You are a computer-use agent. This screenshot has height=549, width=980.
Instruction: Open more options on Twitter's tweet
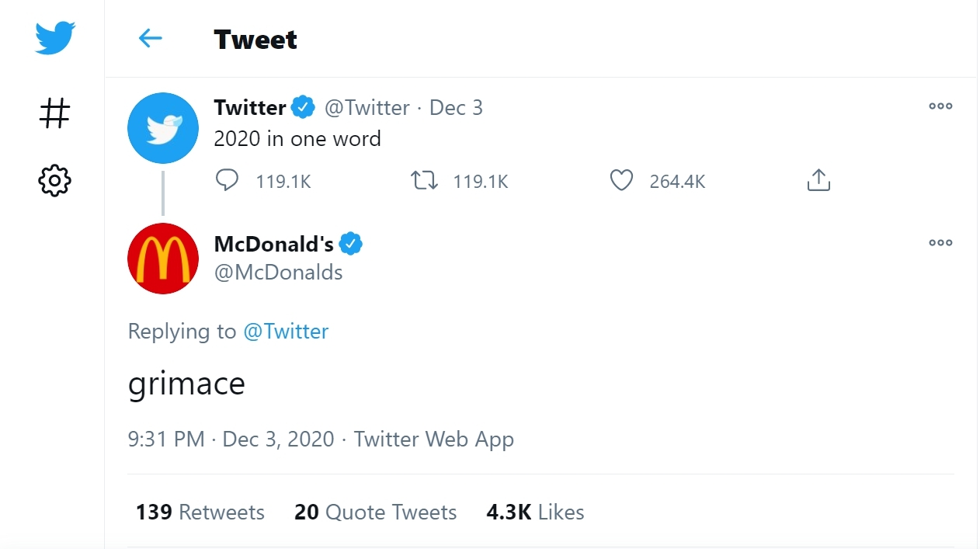click(940, 106)
